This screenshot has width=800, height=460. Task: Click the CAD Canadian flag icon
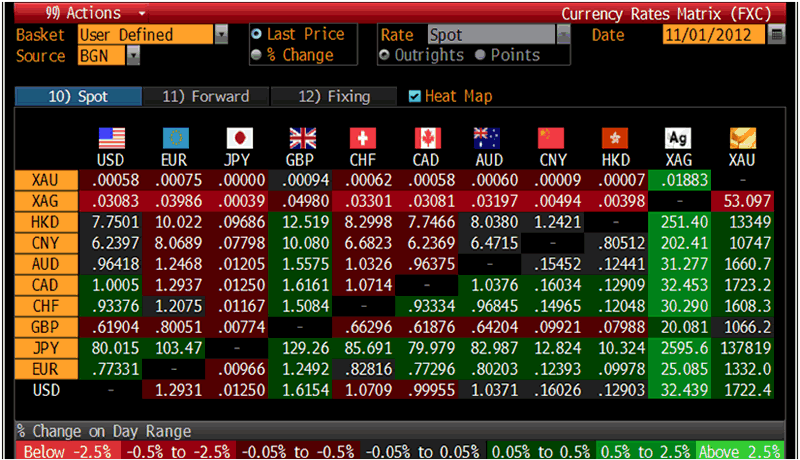tap(427, 139)
